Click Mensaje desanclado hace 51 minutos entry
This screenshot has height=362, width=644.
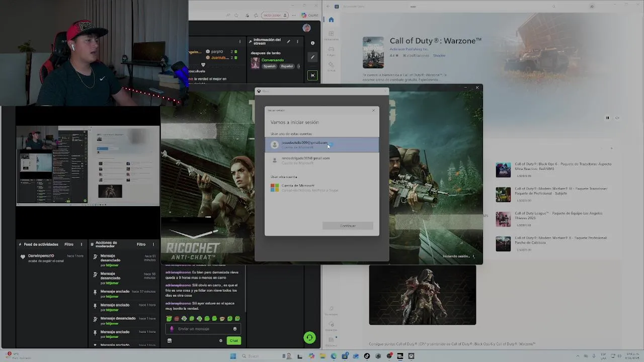pos(124,260)
